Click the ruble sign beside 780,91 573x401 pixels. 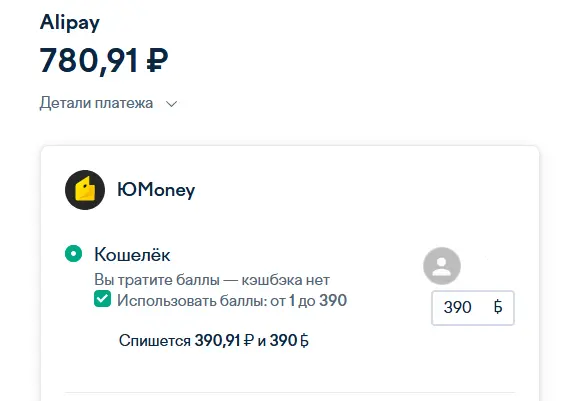coord(157,61)
